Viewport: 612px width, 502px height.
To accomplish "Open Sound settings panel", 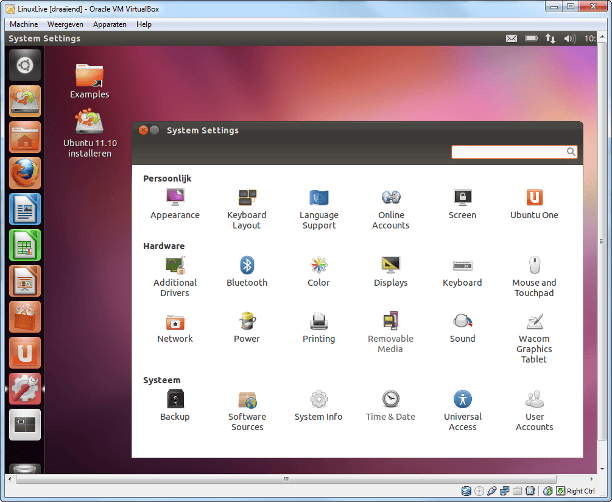I will coord(463,328).
